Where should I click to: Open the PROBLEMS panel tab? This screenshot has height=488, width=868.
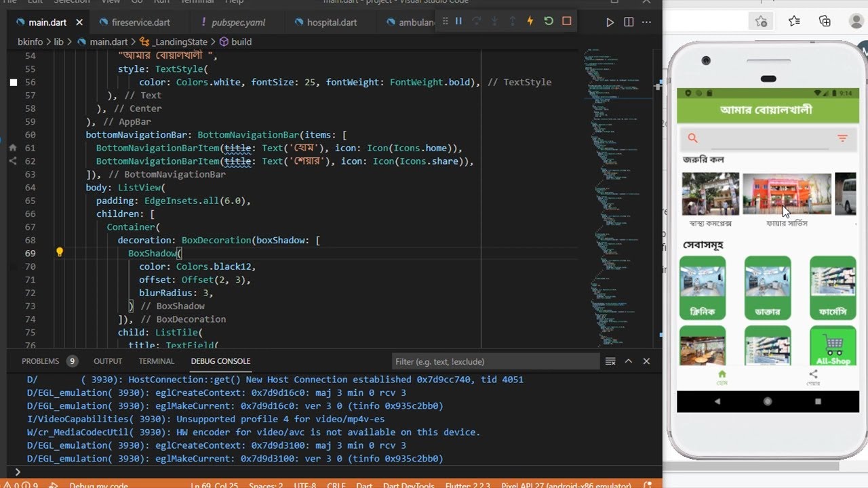click(x=49, y=361)
